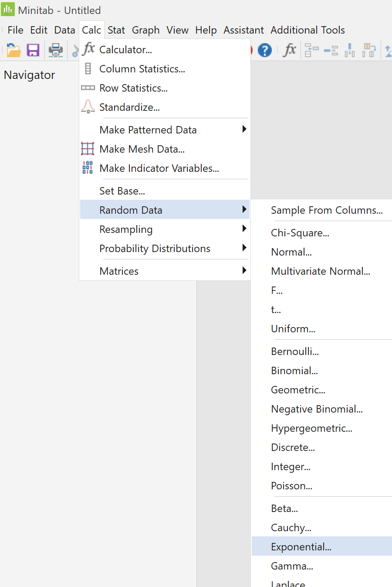Select Beta... distribution option
This screenshot has height=587, width=392.
322,509
